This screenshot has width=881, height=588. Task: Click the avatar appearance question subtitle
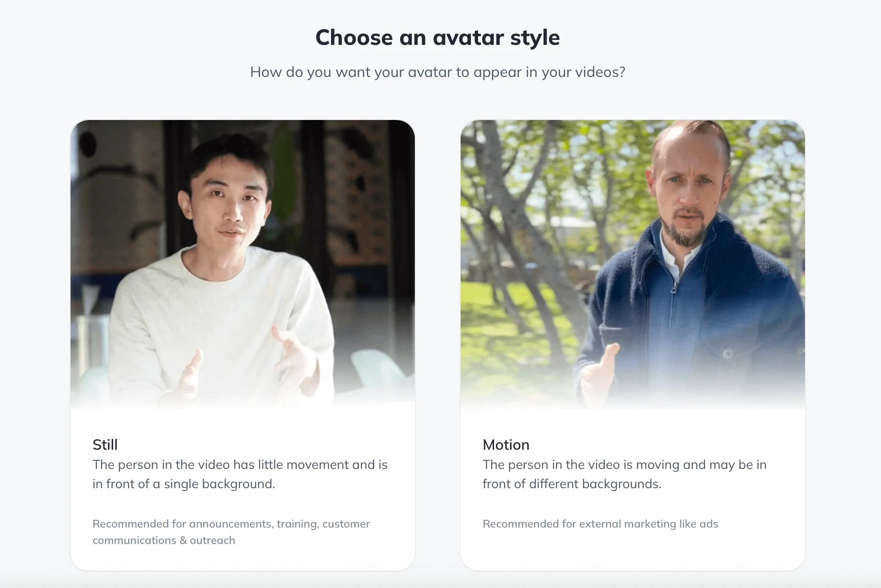click(x=438, y=72)
